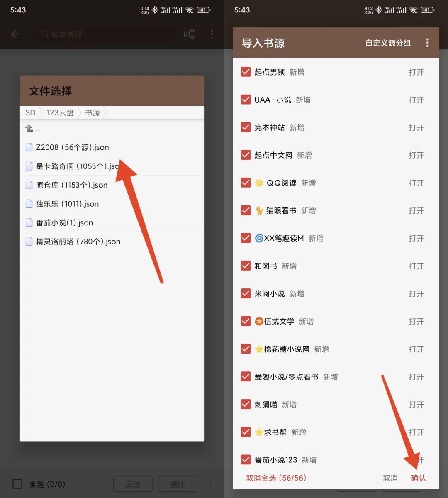
Task: Uncheck 番茄小说123 source
Action: click(246, 460)
